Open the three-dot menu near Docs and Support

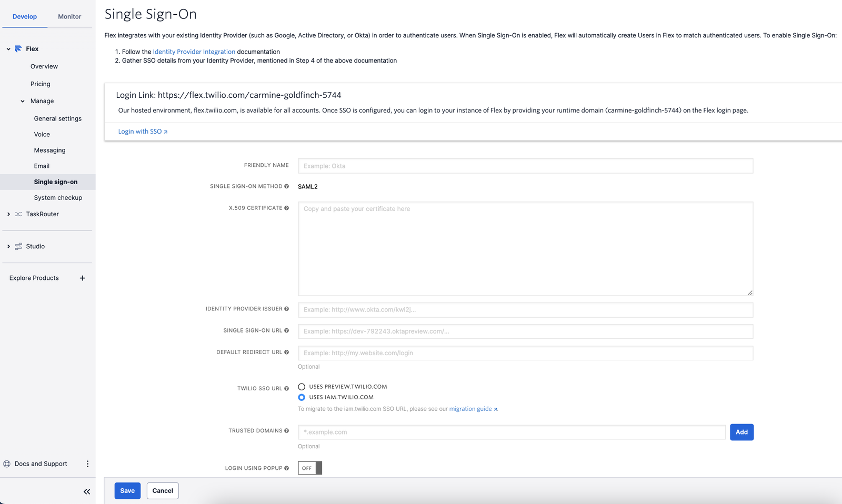pyautogui.click(x=87, y=463)
